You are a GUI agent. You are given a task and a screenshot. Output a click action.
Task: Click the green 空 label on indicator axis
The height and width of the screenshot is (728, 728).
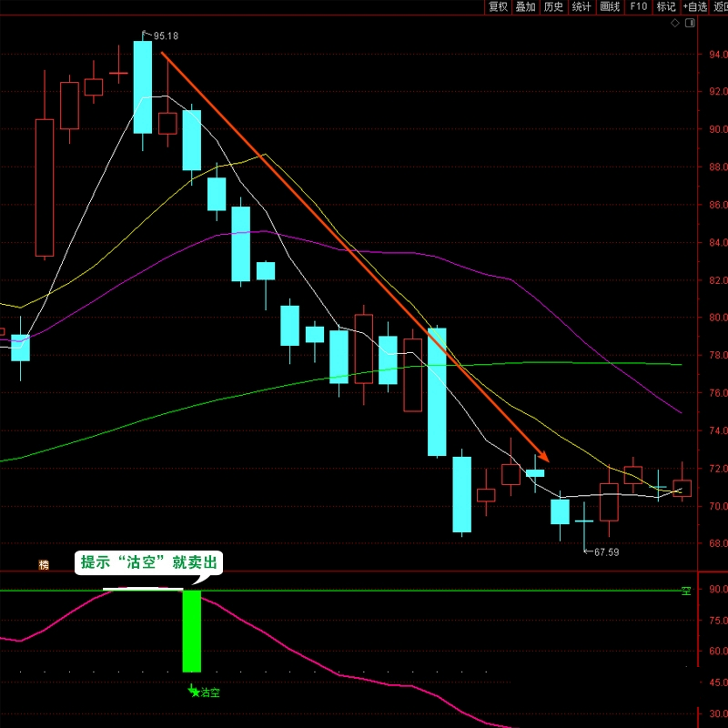tap(686, 591)
